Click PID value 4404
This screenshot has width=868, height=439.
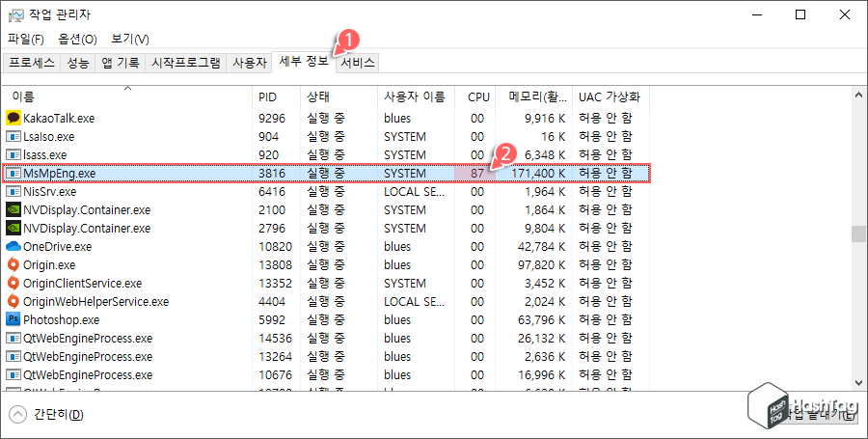(x=272, y=301)
